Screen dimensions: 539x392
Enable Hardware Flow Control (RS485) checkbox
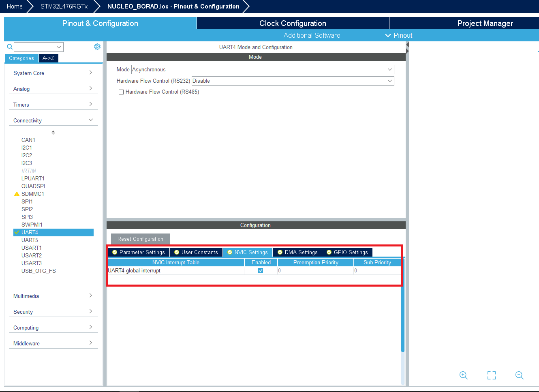pos(121,92)
